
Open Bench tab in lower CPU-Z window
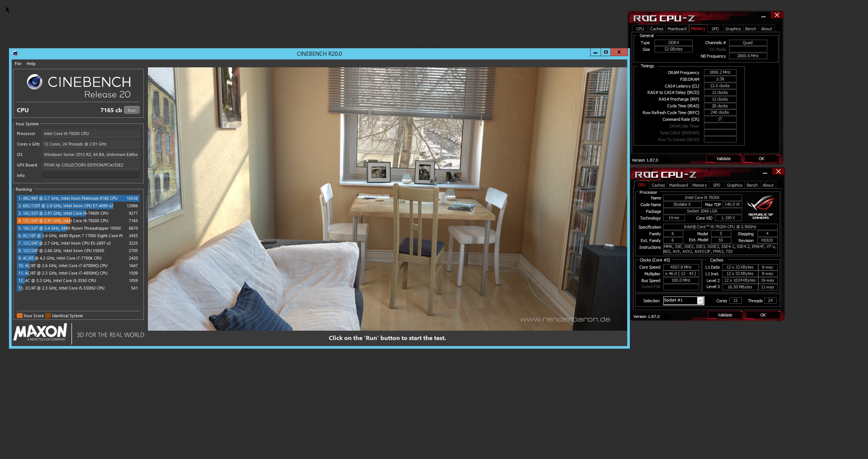click(x=752, y=185)
